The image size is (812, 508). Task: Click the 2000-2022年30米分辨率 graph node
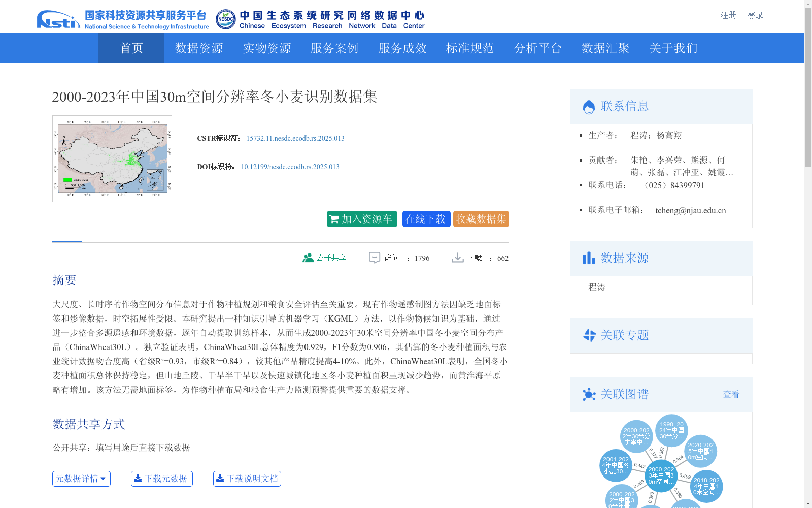tap(636, 436)
